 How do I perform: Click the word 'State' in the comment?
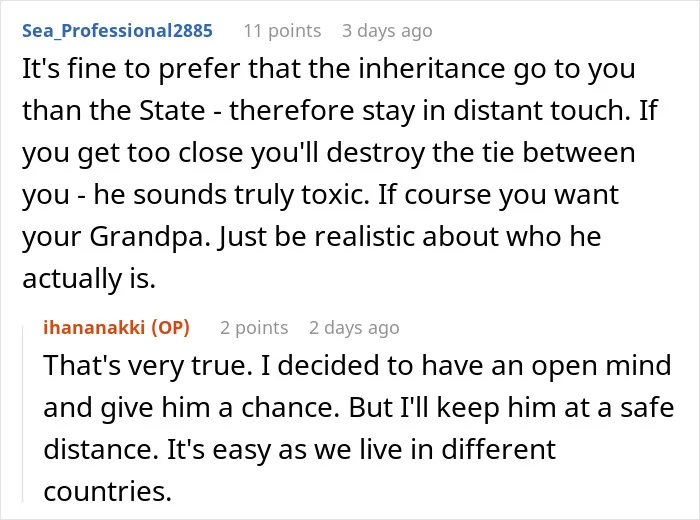tap(172, 110)
